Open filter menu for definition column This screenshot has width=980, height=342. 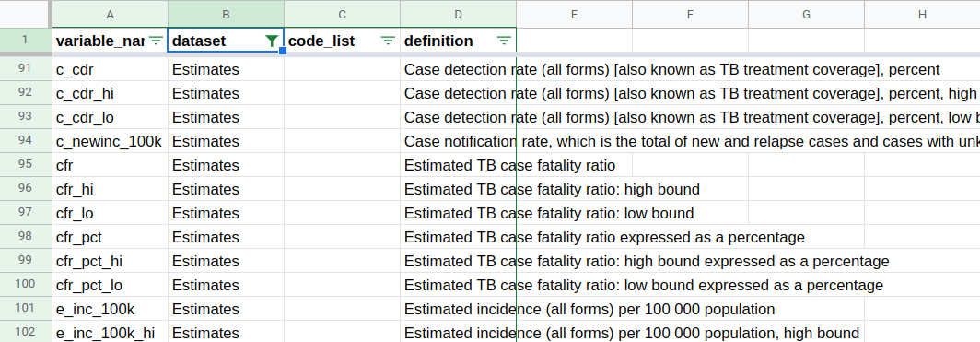coord(504,41)
